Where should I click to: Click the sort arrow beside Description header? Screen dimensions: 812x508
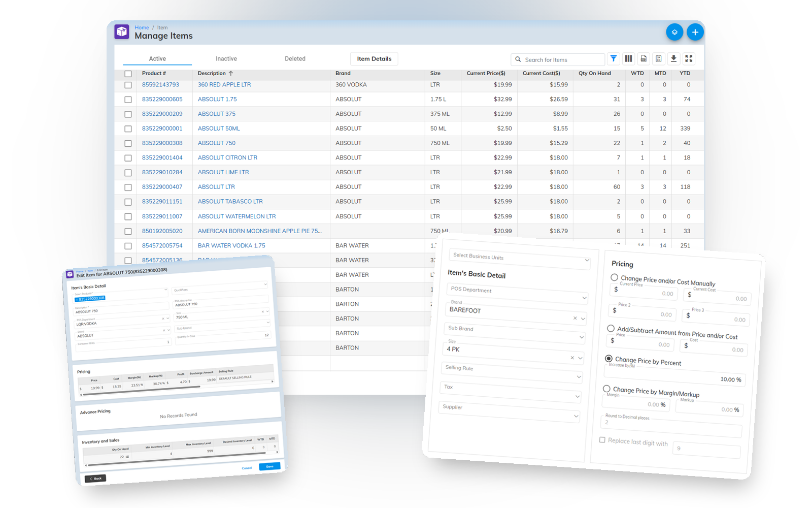(x=231, y=73)
